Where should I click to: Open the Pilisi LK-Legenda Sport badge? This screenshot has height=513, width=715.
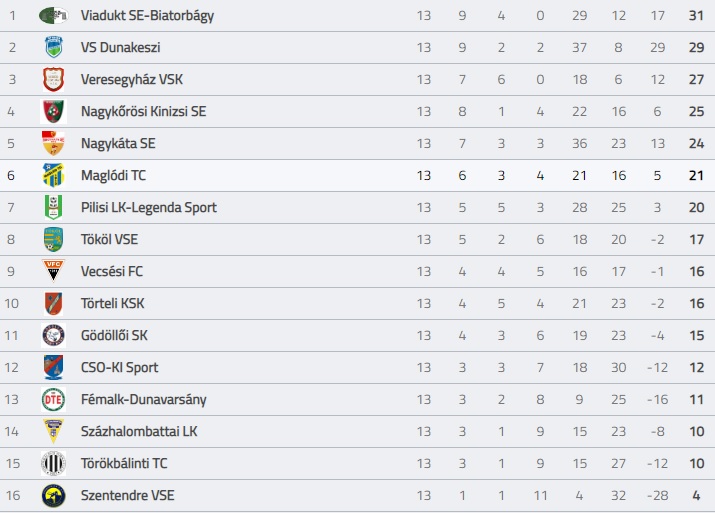pyautogui.click(x=53, y=207)
